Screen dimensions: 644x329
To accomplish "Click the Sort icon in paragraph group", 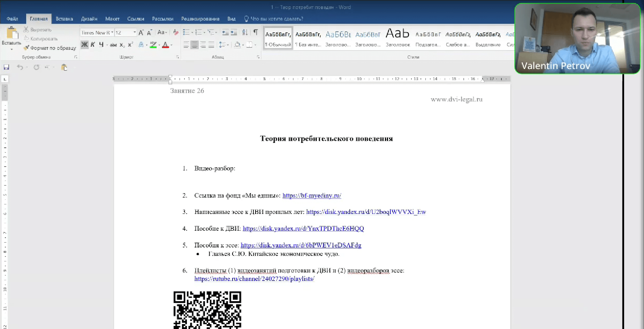I will tap(245, 32).
